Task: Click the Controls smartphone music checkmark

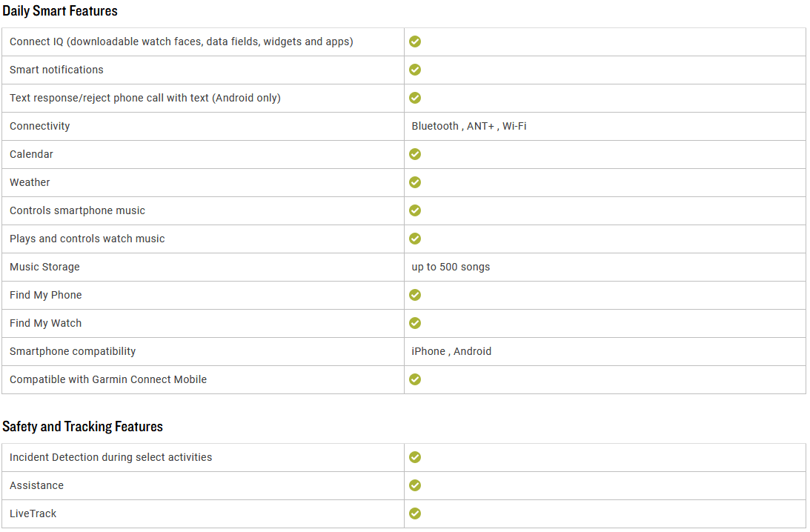Action: [x=415, y=210]
